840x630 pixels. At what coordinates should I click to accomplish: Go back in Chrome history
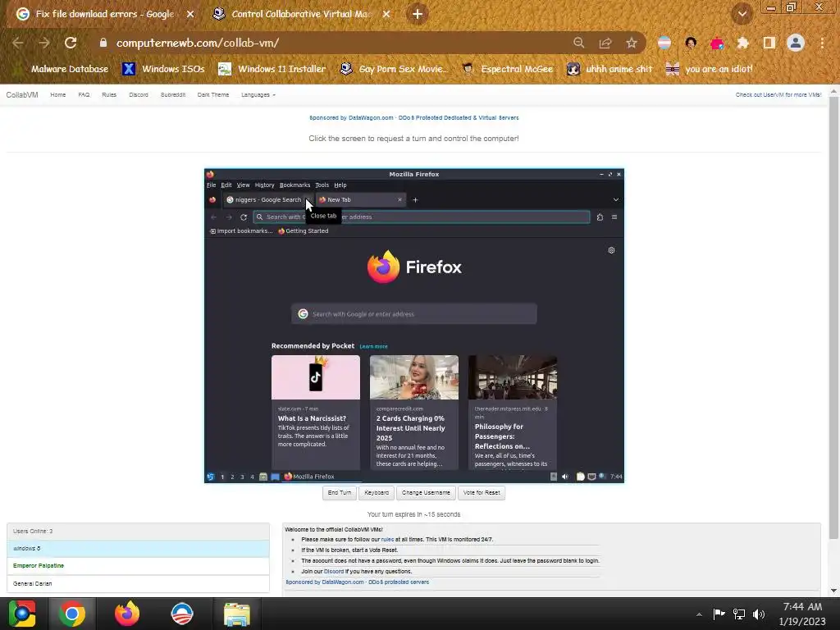point(18,43)
